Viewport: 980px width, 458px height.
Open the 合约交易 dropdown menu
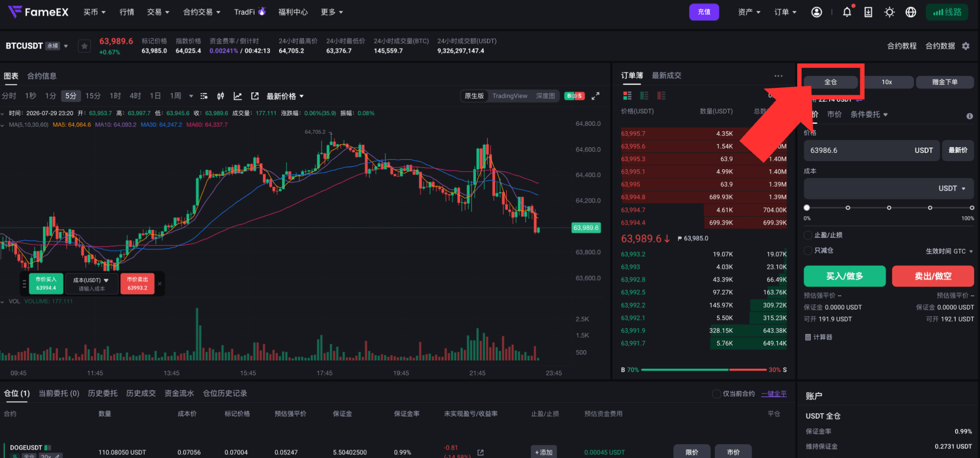[201, 12]
